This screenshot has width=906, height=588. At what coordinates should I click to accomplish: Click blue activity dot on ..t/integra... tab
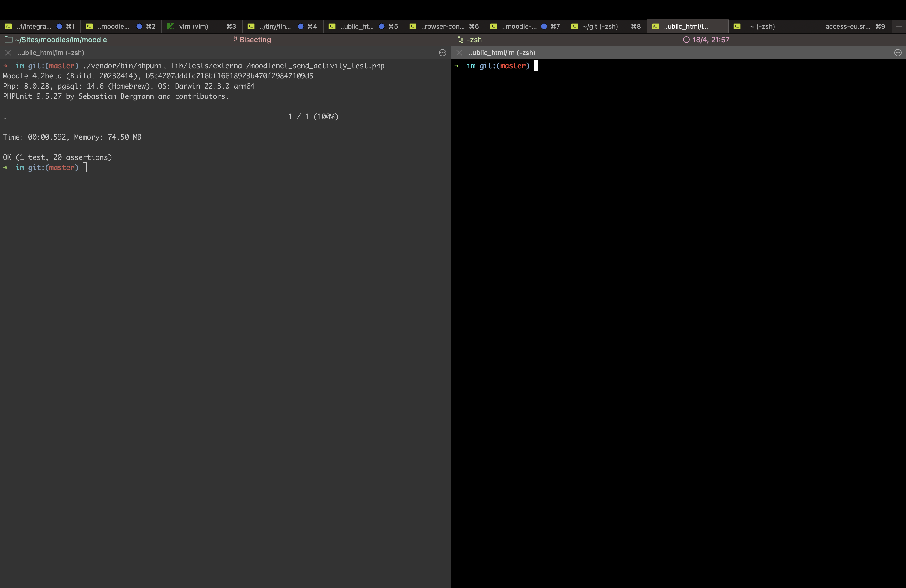pyautogui.click(x=59, y=26)
